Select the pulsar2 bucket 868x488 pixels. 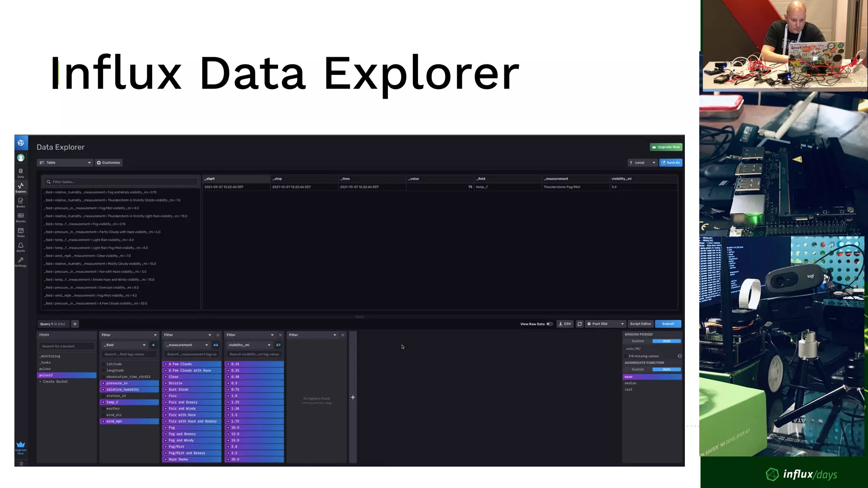coord(67,375)
